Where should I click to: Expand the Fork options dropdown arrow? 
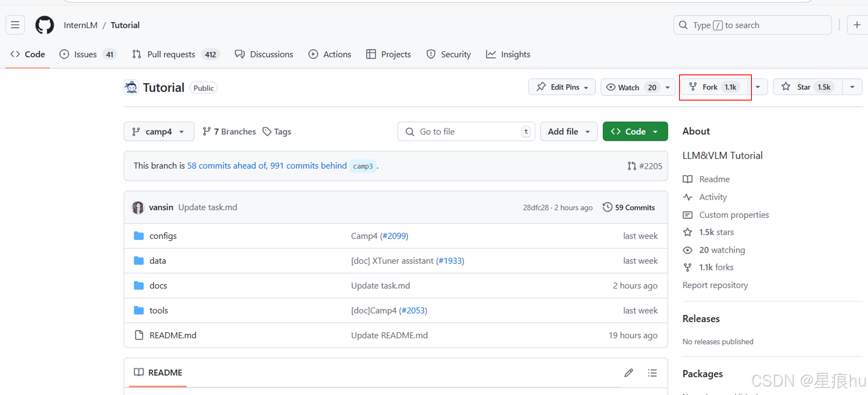coord(758,87)
